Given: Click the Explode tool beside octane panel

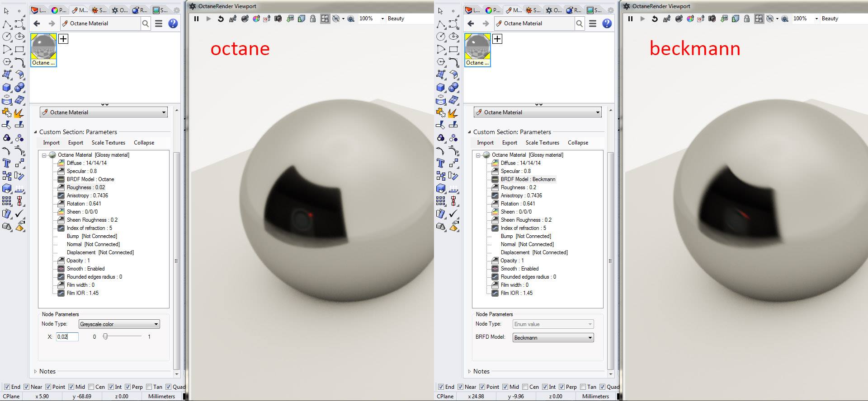Looking at the screenshot, I should click(19, 112).
